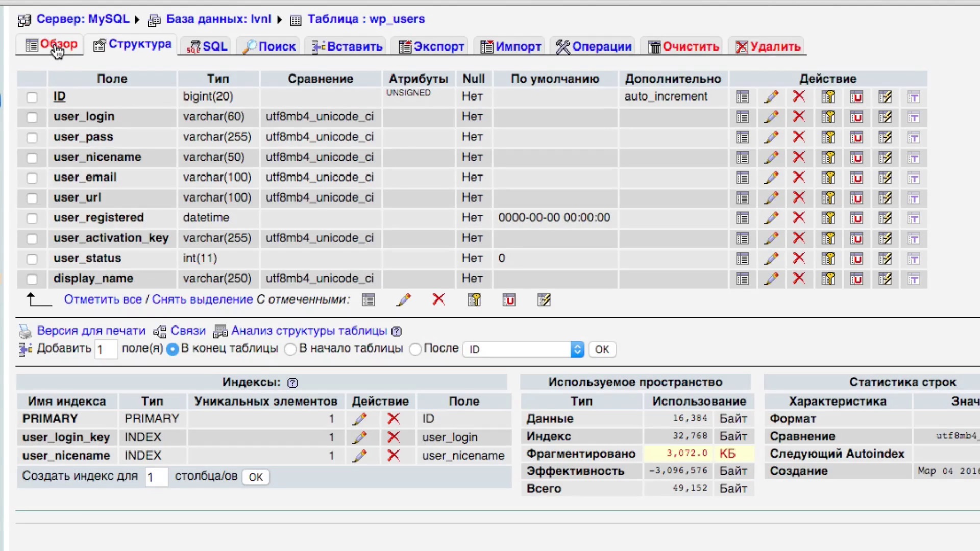Open 'Версия для печати' link
The image size is (980, 551).
point(91,331)
